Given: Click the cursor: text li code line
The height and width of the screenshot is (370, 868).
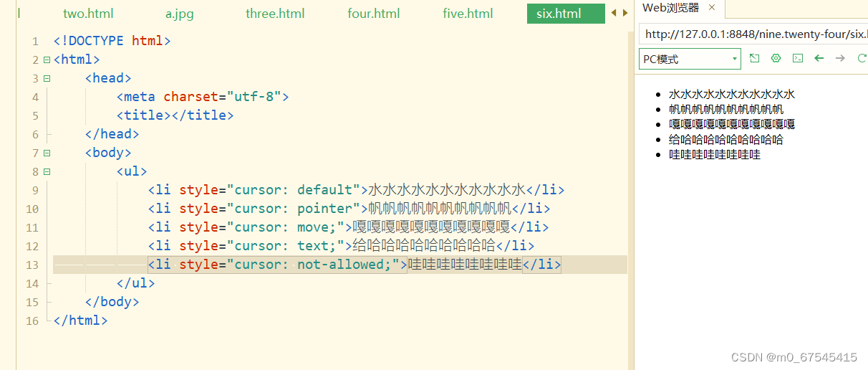Looking at the screenshot, I should click(x=342, y=246).
